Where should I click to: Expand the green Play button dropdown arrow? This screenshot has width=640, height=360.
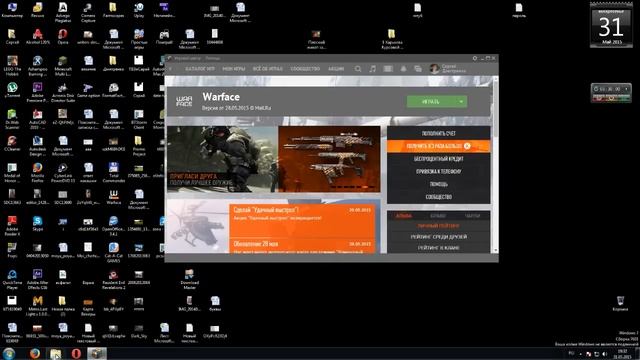461,102
